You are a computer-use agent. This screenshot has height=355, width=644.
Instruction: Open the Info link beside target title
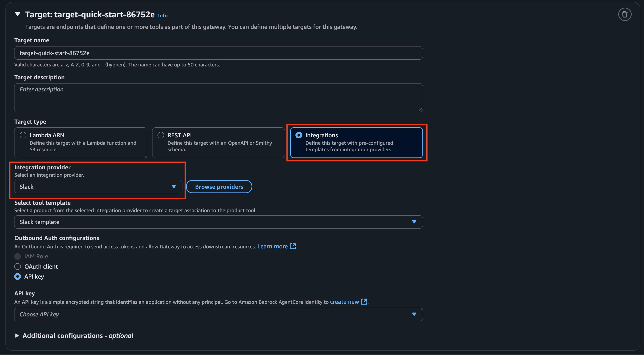tap(163, 16)
